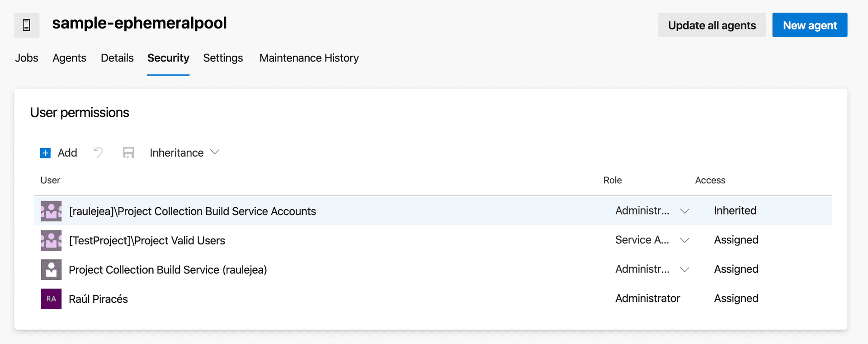Switch to the Agents tab
The width and height of the screenshot is (868, 344).
tap(69, 58)
